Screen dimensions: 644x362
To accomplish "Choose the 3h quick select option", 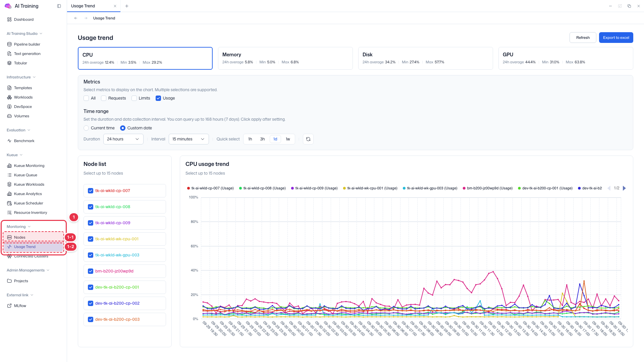I will click(x=263, y=139).
